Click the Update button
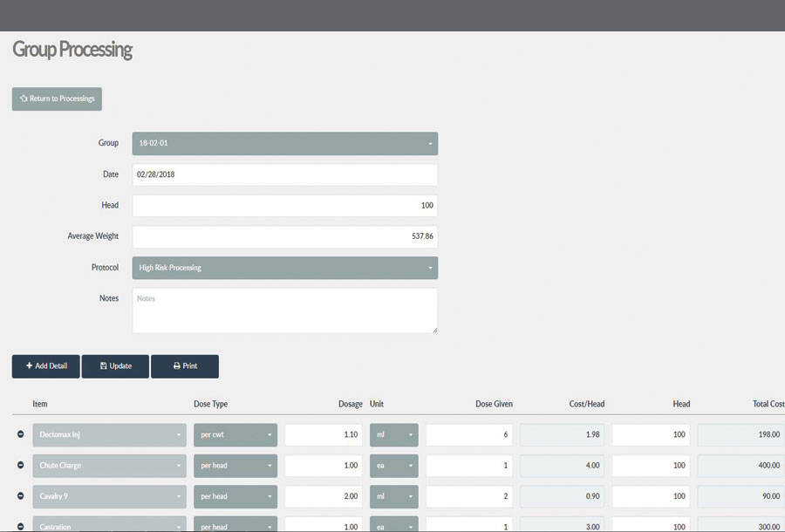The height and width of the screenshot is (532, 785). (x=115, y=366)
